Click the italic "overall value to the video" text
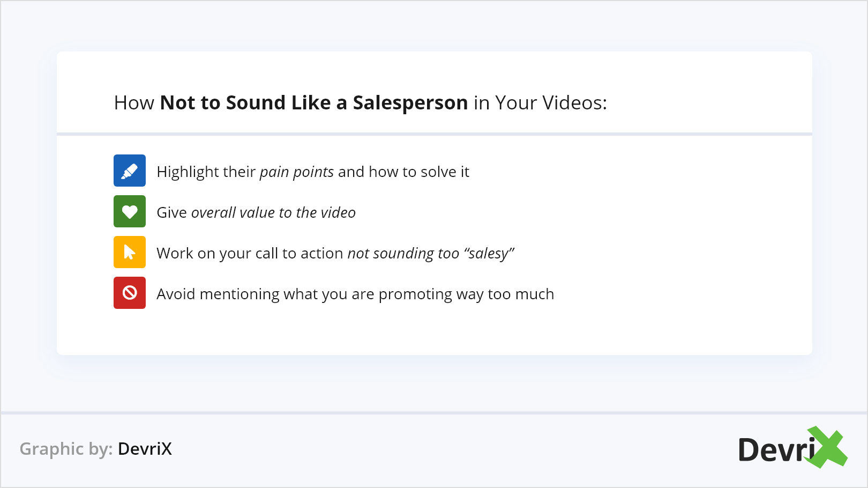 click(x=273, y=212)
